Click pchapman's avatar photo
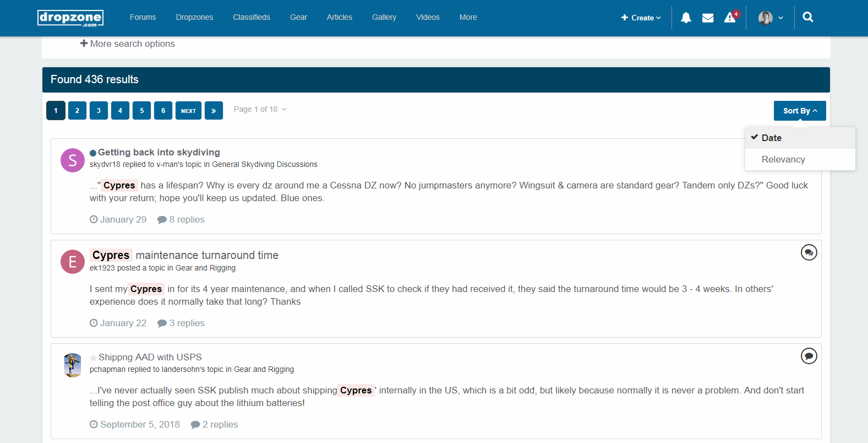This screenshot has height=443, width=868. point(73,365)
